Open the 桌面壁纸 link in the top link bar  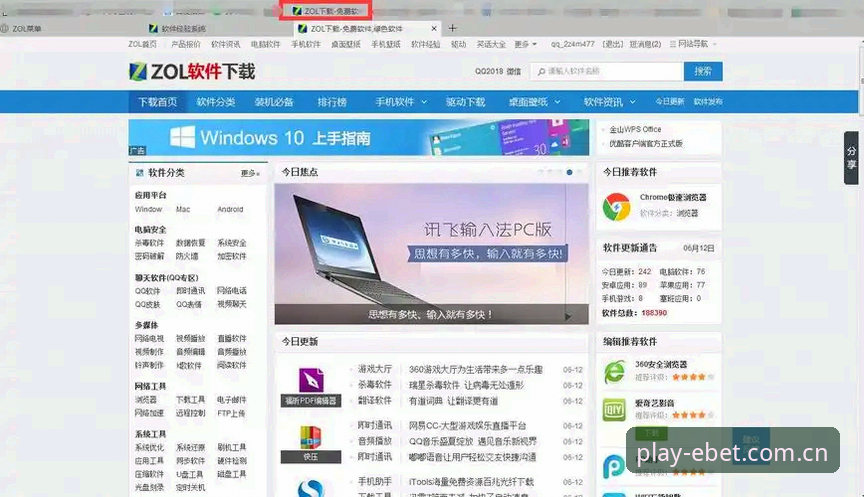click(345, 44)
